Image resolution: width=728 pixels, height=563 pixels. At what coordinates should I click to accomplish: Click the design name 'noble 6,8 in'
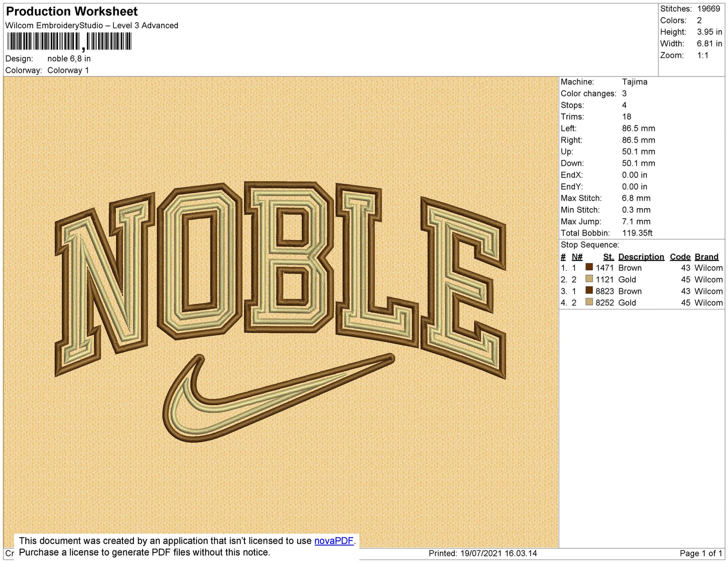tap(69, 58)
